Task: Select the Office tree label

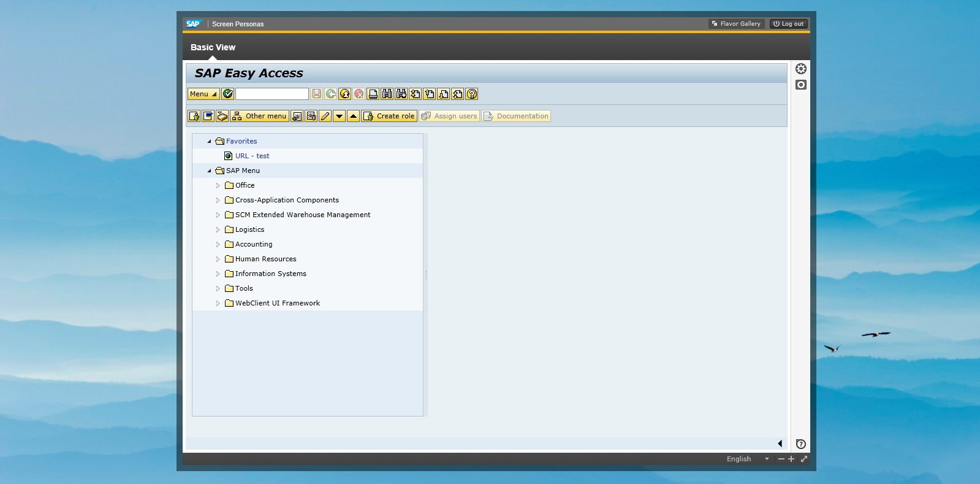Action: tap(245, 185)
